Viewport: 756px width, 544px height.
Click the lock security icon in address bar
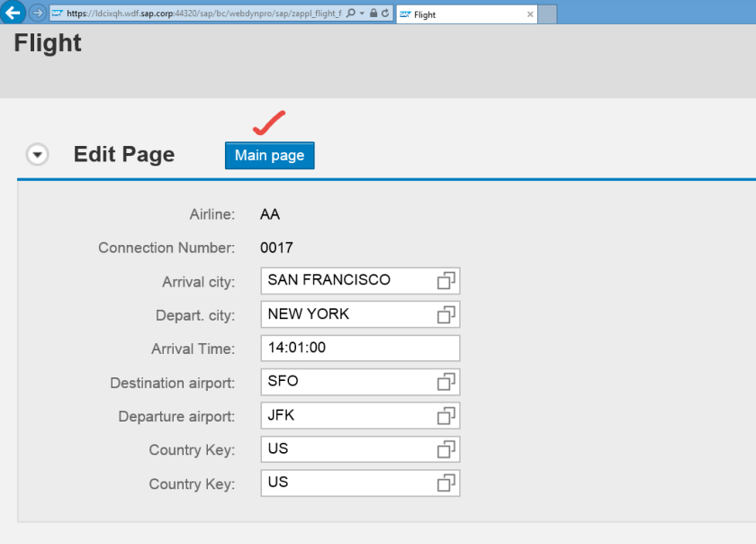(374, 14)
